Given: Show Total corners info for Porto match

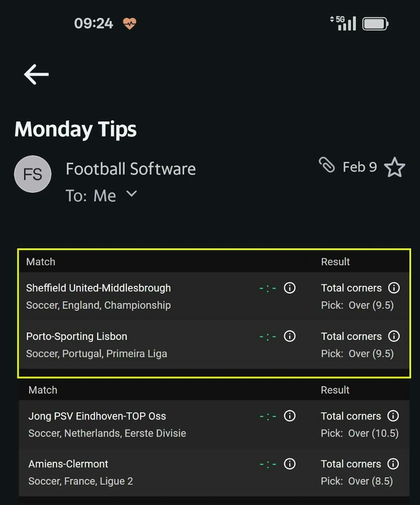Looking at the screenshot, I should point(394,336).
